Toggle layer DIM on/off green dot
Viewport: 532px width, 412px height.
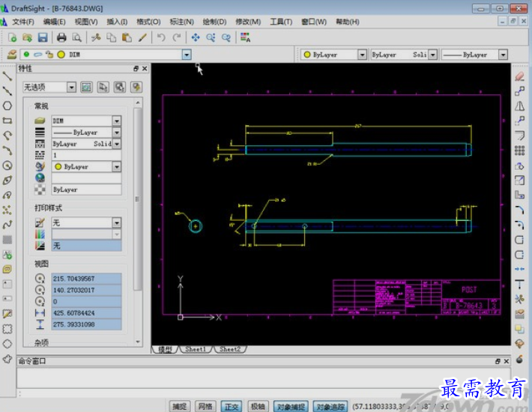pyautogui.click(x=26, y=54)
